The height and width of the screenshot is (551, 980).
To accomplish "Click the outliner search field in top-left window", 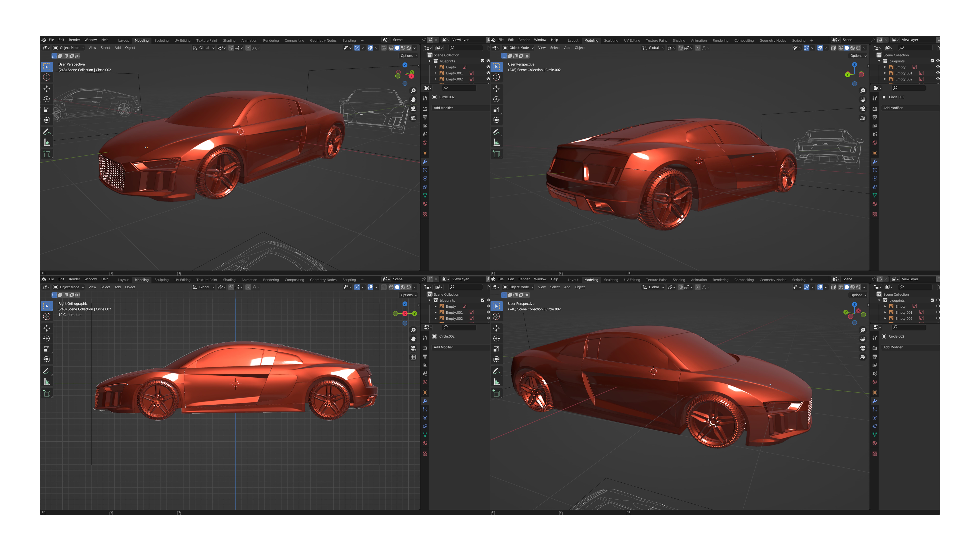I will coord(466,48).
